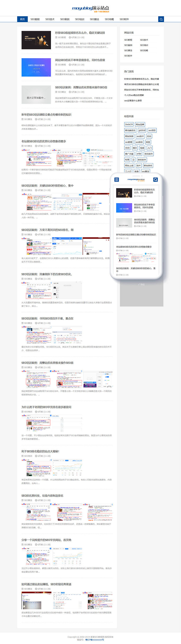
Task: Open the SEO技术 navigation menu item
Action: pos(50,19)
